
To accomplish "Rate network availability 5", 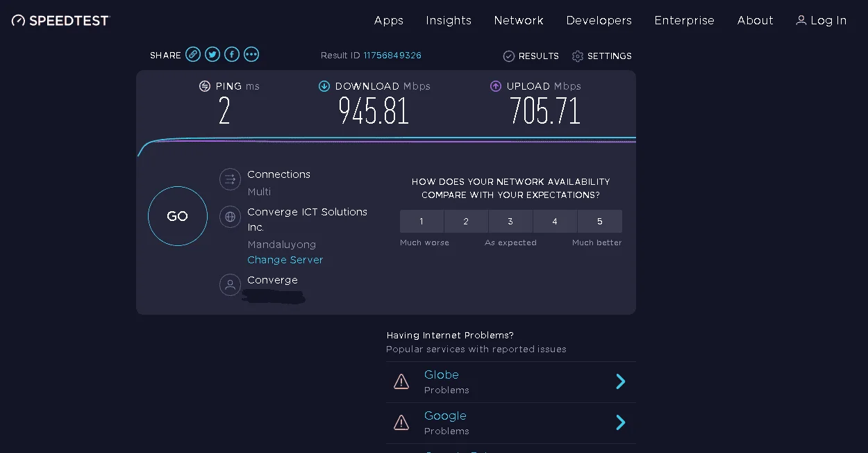I will click(x=600, y=221).
